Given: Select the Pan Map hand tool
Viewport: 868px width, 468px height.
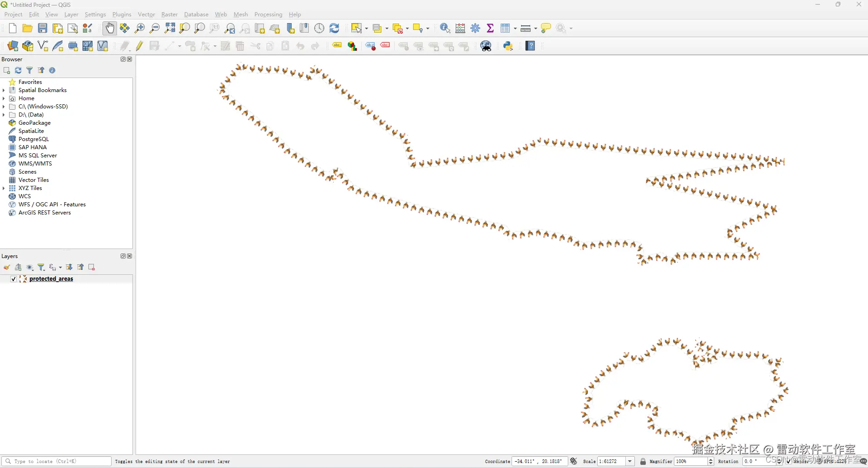Looking at the screenshot, I should point(109,28).
